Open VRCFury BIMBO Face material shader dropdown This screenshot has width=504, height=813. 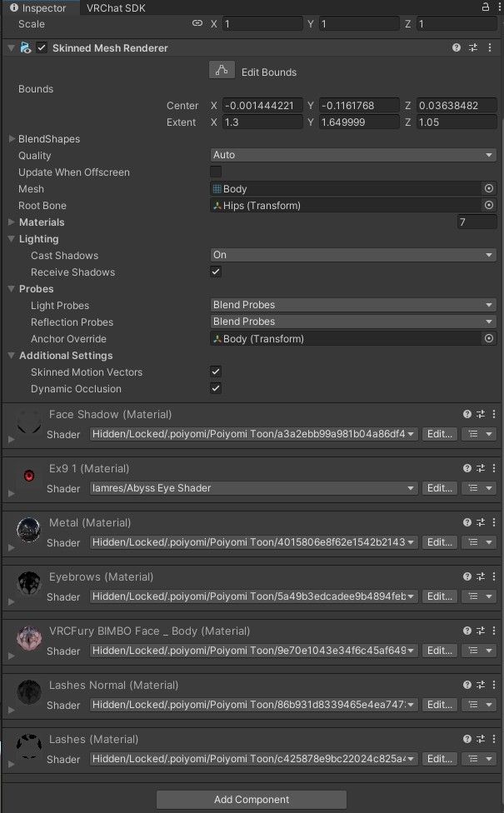[253, 651]
